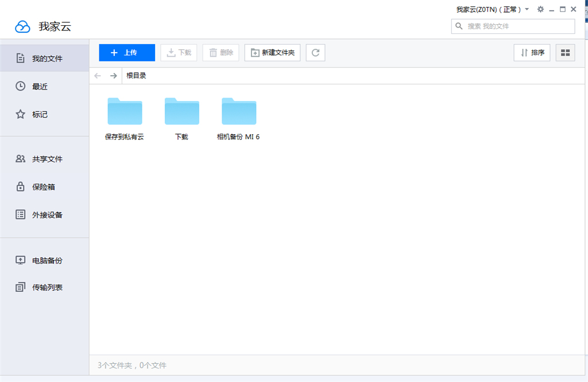Screen dimensions: 588x382
Task: Open the 下载 folder thumbnail
Action: click(x=181, y=111)
